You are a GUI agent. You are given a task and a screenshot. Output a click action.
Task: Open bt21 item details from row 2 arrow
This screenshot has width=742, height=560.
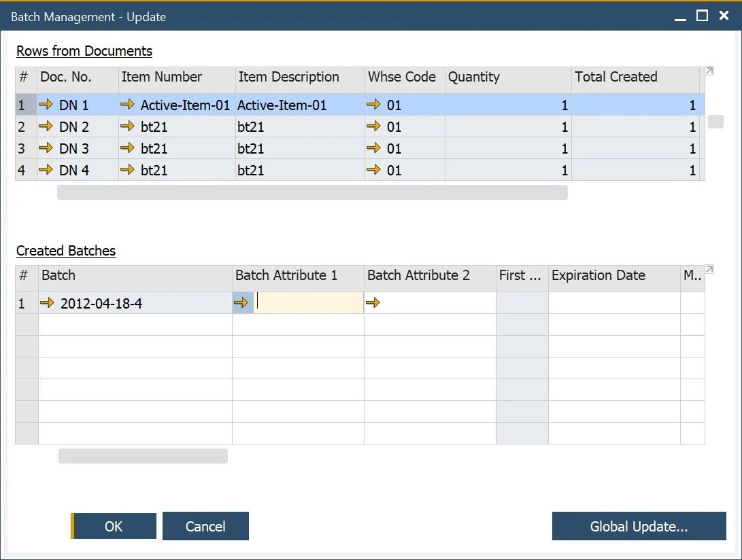(127, 126)
